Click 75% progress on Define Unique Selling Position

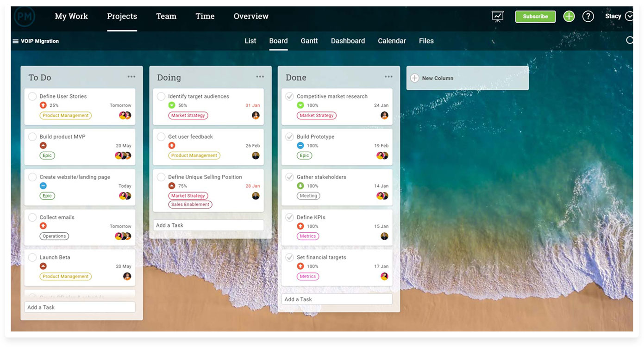183,186
